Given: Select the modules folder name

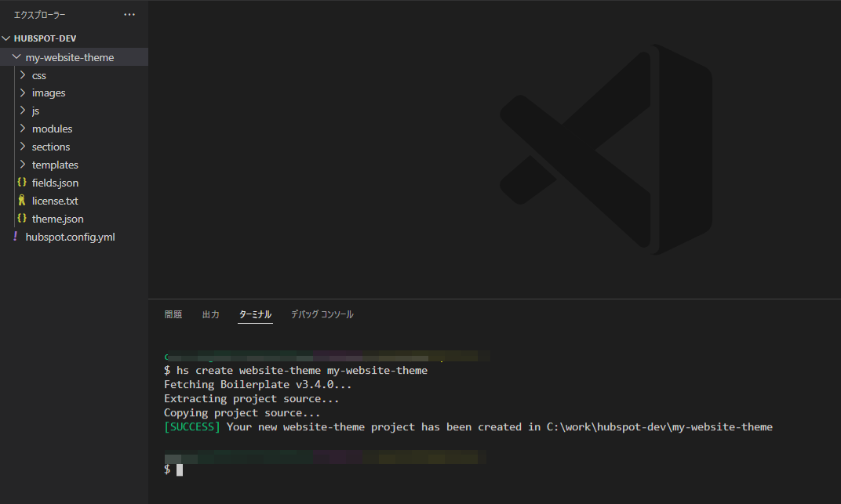Looking at the screenshot, I should point(52,129).
